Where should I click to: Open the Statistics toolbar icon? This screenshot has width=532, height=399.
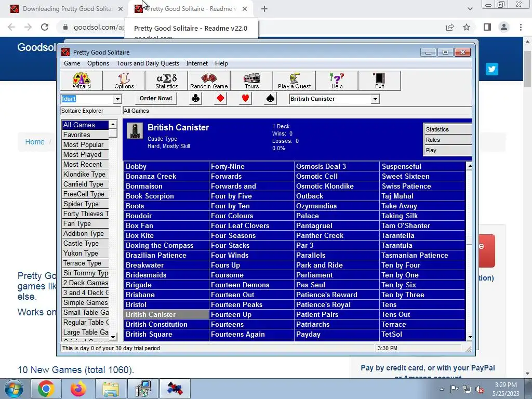(x=167, y=81)
